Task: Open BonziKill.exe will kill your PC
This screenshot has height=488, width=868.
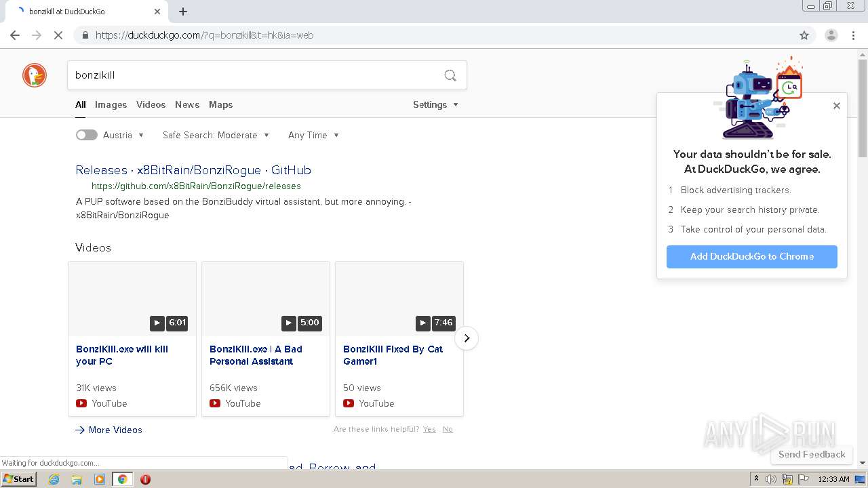Action: 122,355
